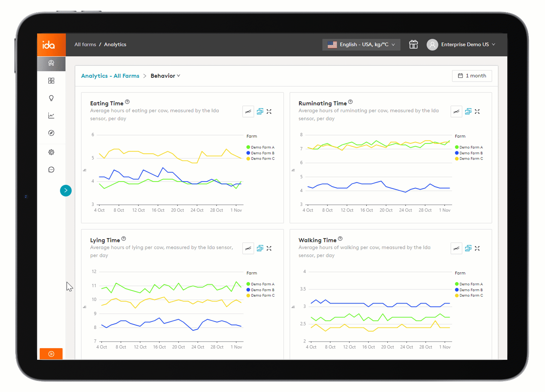Image resolution: width=545 pixels, height=392 pixels.
Task: Open the insights lightbulb sidebar icon
Action: (51, 98)
